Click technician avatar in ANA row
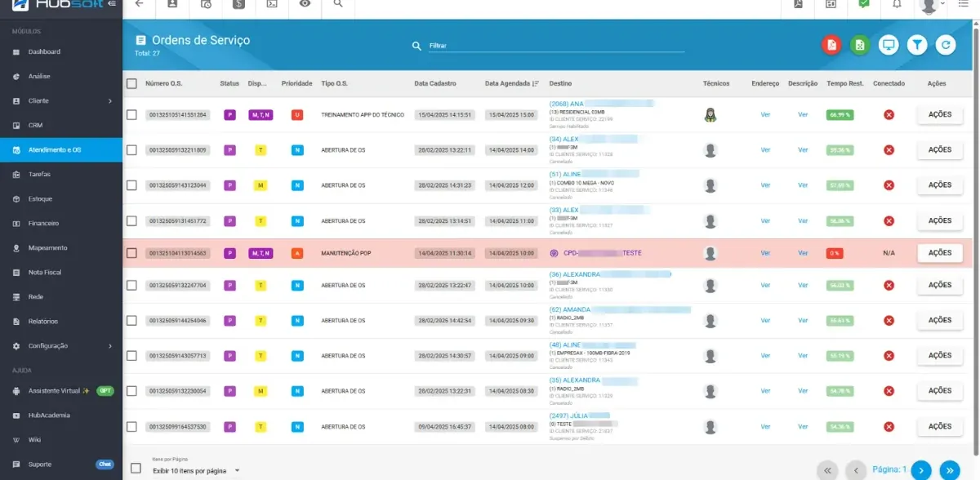The width and height of the screenshot is (980, 480). click(x=710, y=114)
